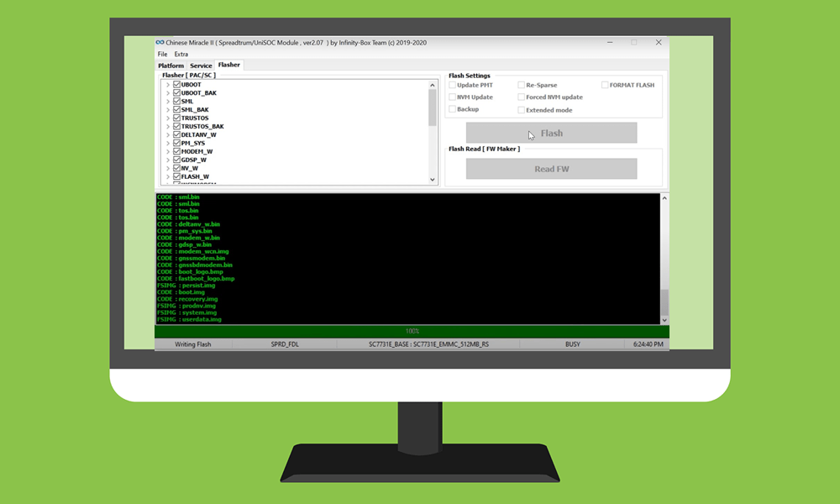
Task: Click the partition list scroll-up arrow
Action: pyautogui.click(x=433, y=85)
